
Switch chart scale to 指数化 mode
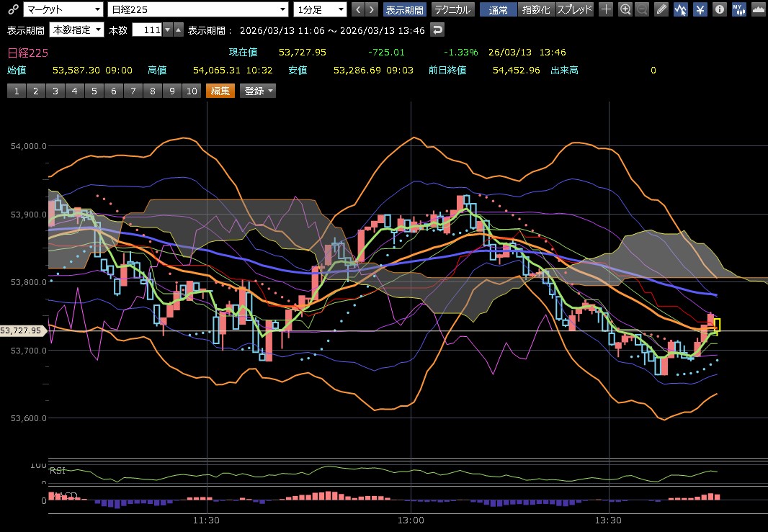(535, 9)
